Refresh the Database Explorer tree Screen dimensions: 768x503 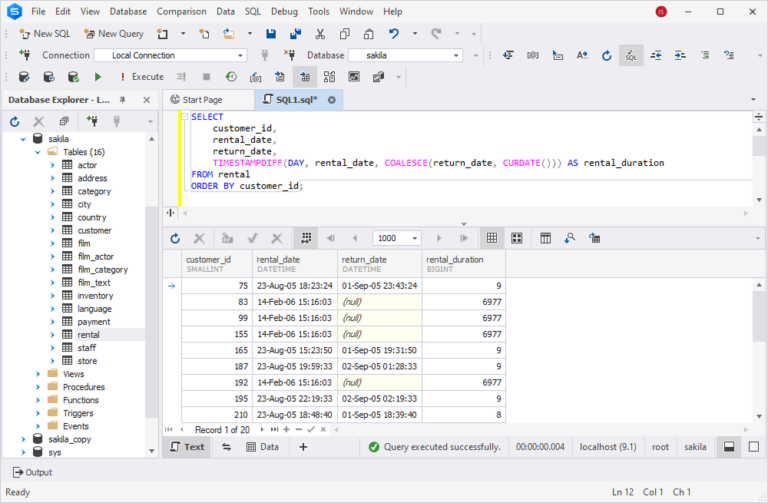15,121
